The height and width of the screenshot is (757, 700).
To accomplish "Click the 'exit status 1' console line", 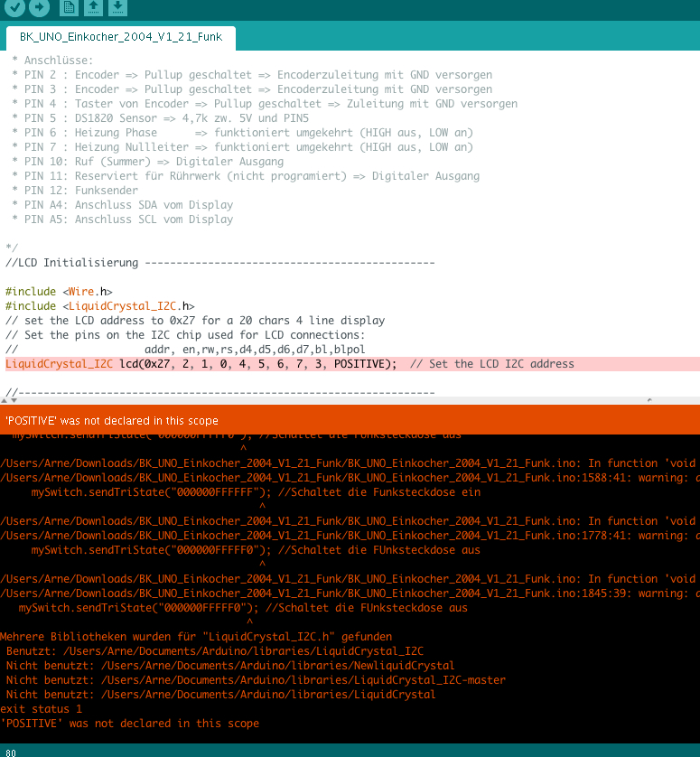I will click(35, 709).
